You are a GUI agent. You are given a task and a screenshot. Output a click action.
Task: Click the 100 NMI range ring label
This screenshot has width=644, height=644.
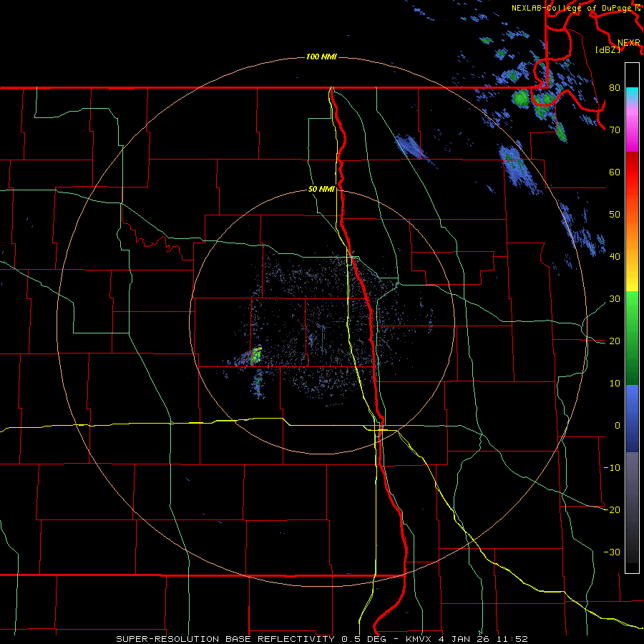(x=321, y=57)
